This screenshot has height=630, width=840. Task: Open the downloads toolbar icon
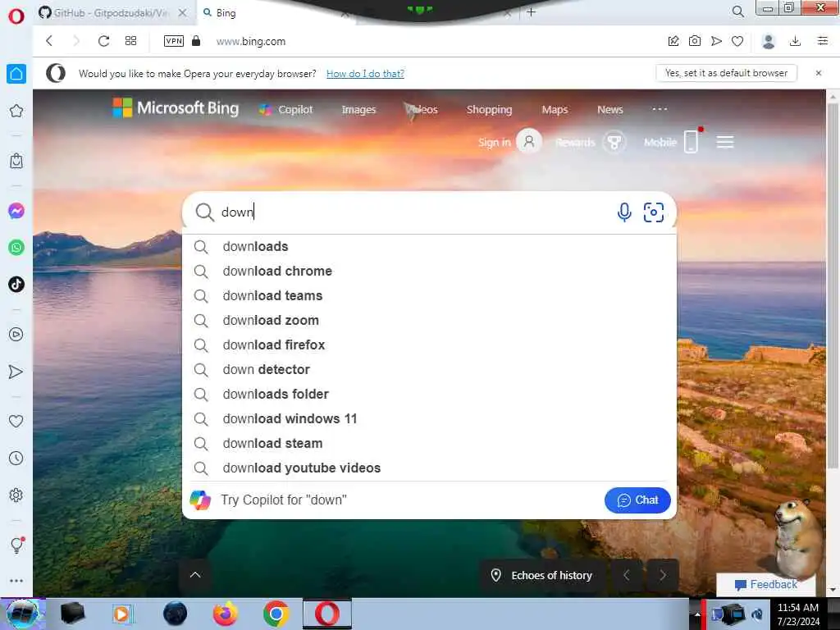coord(795,41)
